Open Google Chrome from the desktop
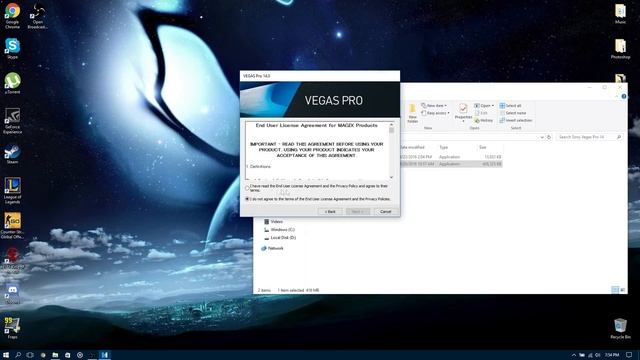The image size is (640, 360). coord(12,15)
